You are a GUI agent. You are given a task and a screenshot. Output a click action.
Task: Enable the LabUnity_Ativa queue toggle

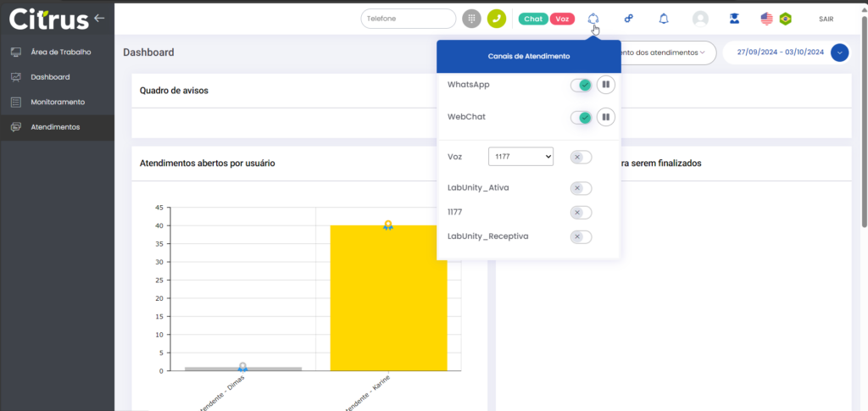coord(581,188)
